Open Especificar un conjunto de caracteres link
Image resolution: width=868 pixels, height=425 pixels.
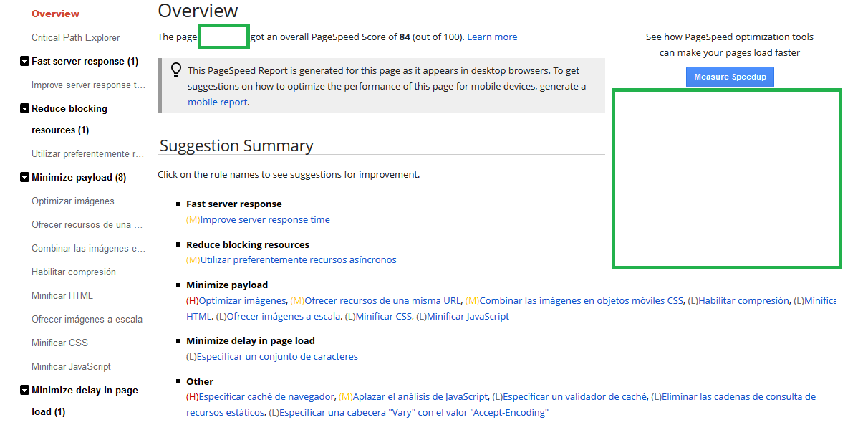(277, 357)
